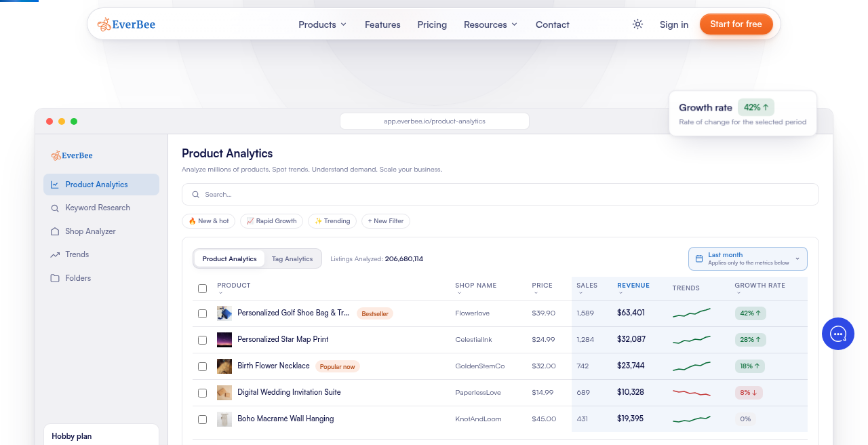Focus the product Search field
Screen dimensions: 868x445
(500, 194)
